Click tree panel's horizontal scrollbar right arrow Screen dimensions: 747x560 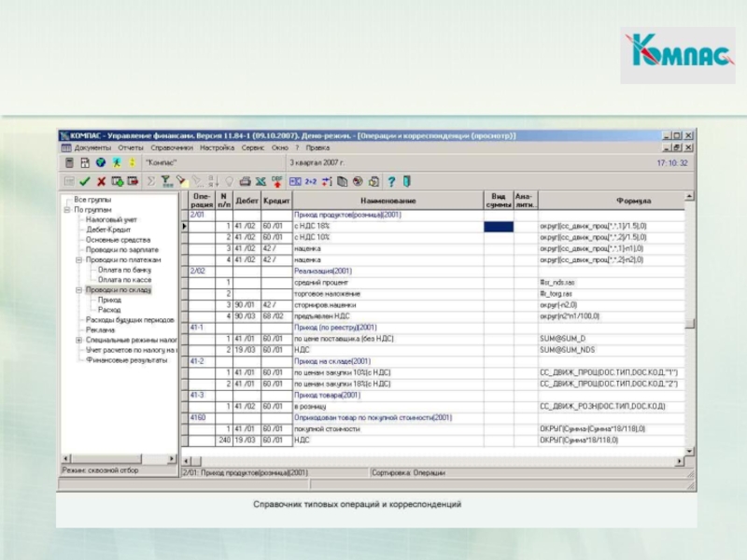172,458
